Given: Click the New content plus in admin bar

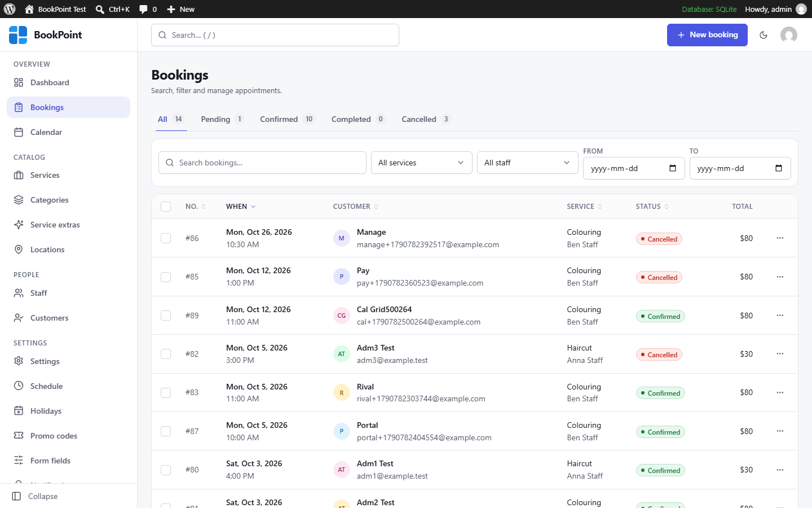Looking at the screenshot, I should [x=180, y=9].
